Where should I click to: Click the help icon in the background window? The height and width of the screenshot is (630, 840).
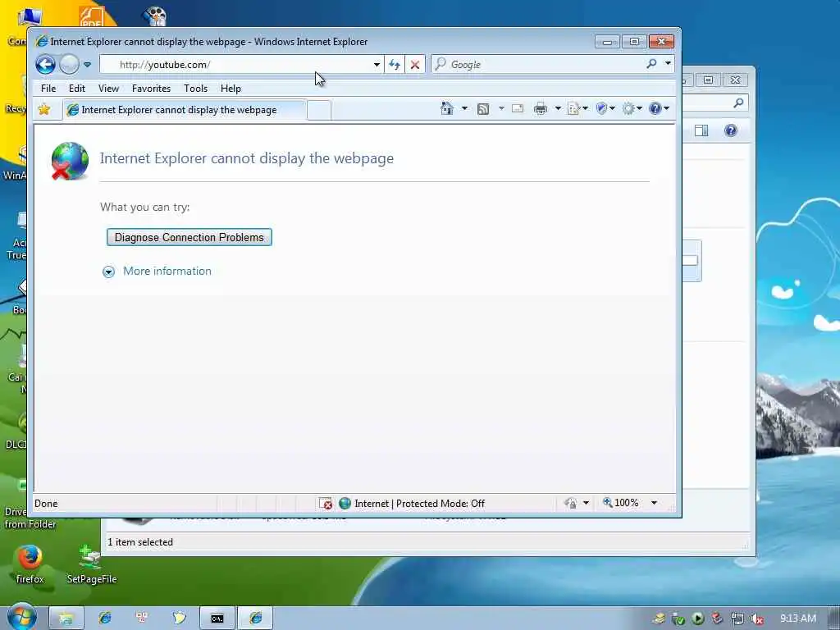tap(730, 130)
